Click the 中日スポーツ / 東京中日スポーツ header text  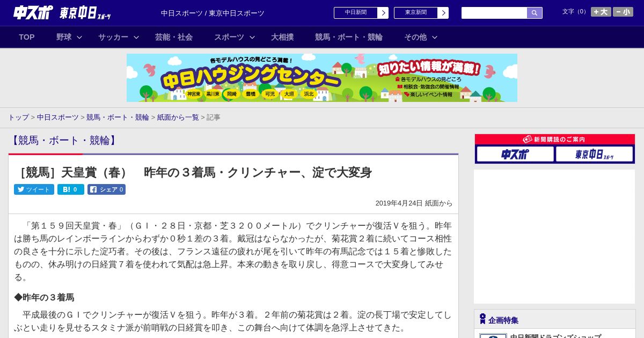coord(213,13)
